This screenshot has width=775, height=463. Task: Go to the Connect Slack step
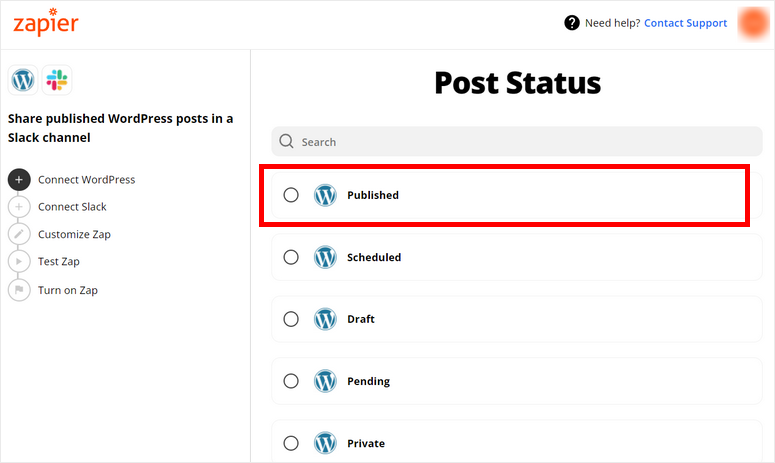(72, 207)
